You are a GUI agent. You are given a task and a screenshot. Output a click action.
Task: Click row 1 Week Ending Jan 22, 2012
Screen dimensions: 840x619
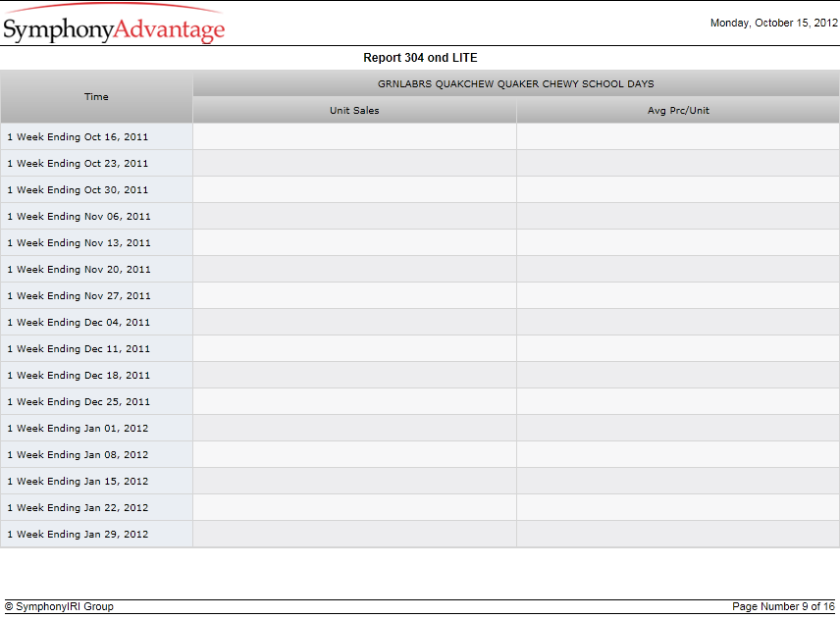point(419,508)
